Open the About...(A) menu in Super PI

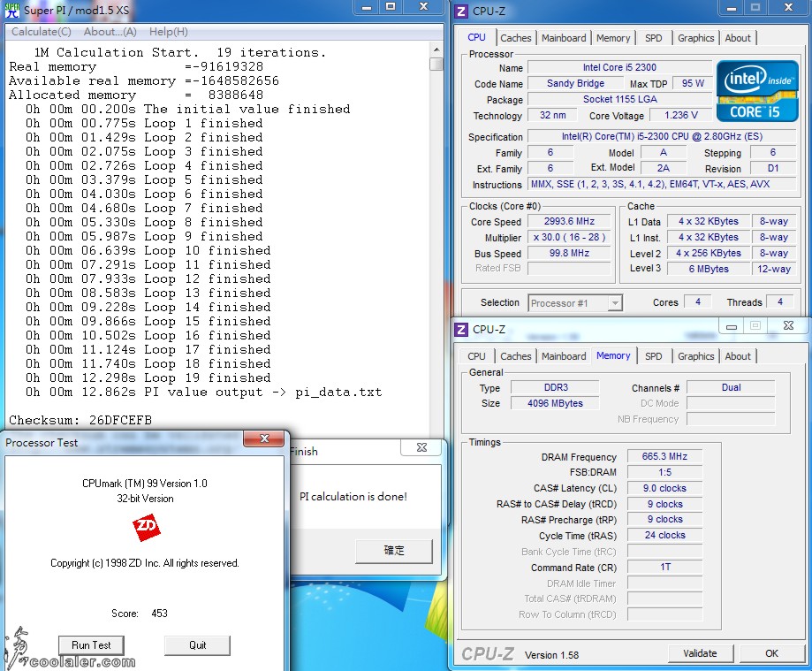[x=110, y=32]
